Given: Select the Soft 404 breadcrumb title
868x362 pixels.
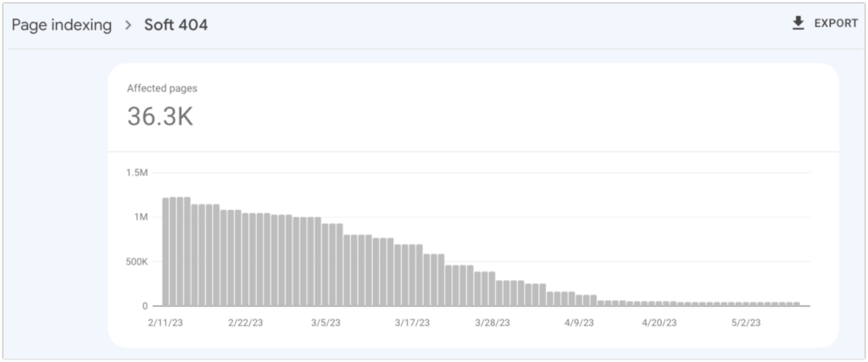Looking at the screenshot, I should (x=176, y=25).
